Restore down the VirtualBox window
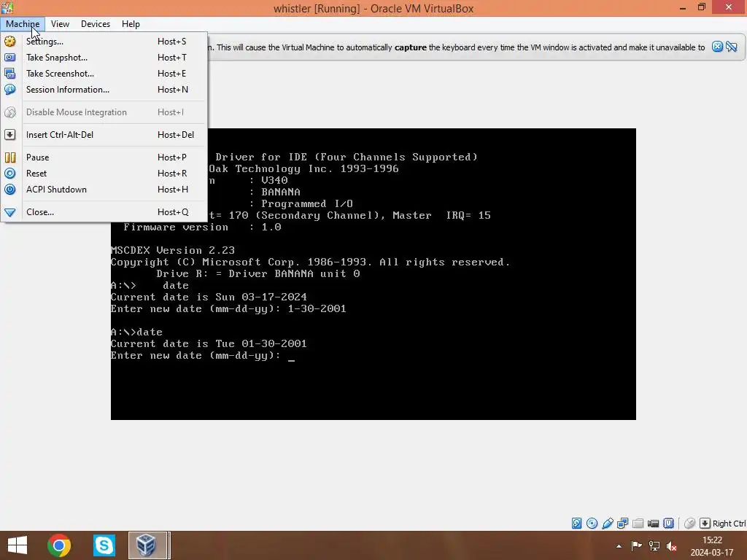Viewport: 747px width, 560px height. [x=701, y=7]
